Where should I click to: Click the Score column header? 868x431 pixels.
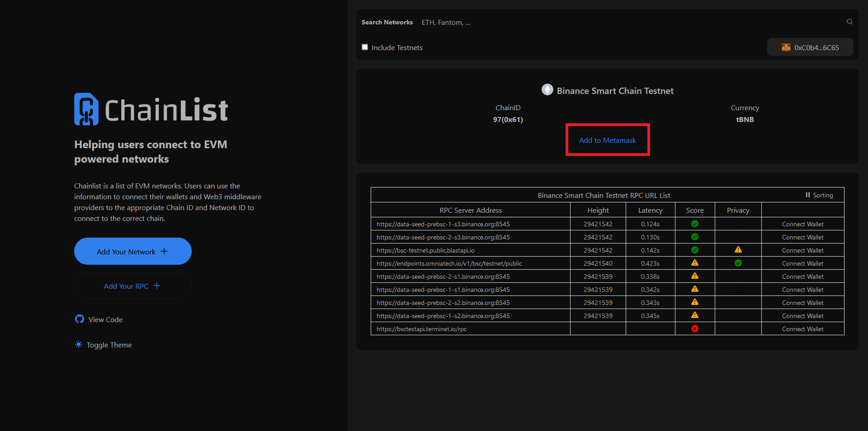(x=694, y=210)
